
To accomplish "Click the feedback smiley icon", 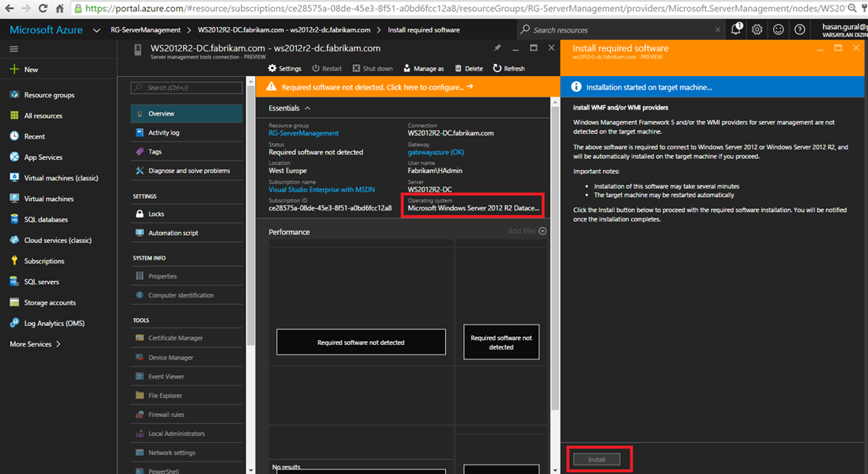I will pyautogui.click(x=779, y=30).
